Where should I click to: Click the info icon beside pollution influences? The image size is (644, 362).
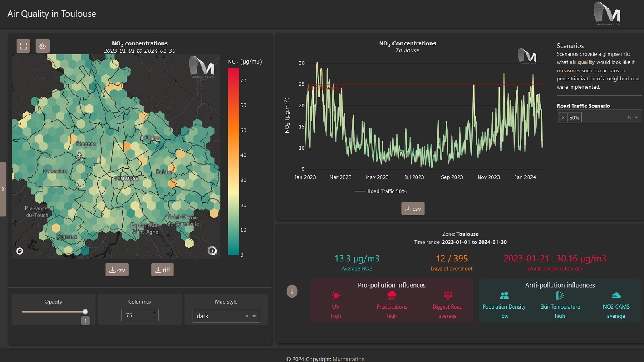(x=291, y=291)
